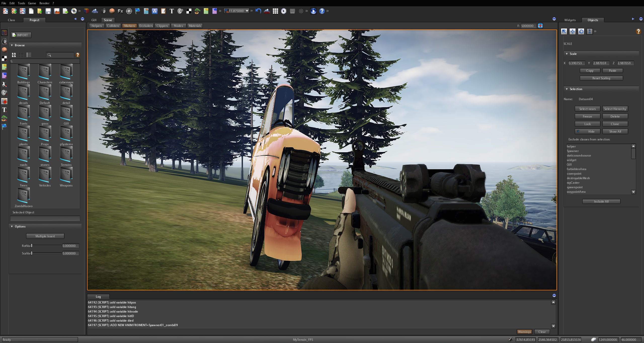This screenshot has height=343, width=644.
Task: Open the Fx effects editor icon
Action: (x=120, y=11)
